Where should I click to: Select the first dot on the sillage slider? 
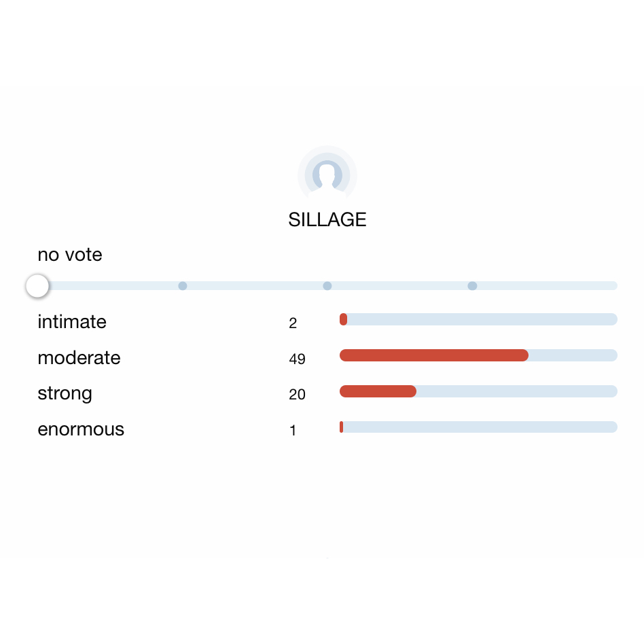pyautogui.click(x=183, y=286)
